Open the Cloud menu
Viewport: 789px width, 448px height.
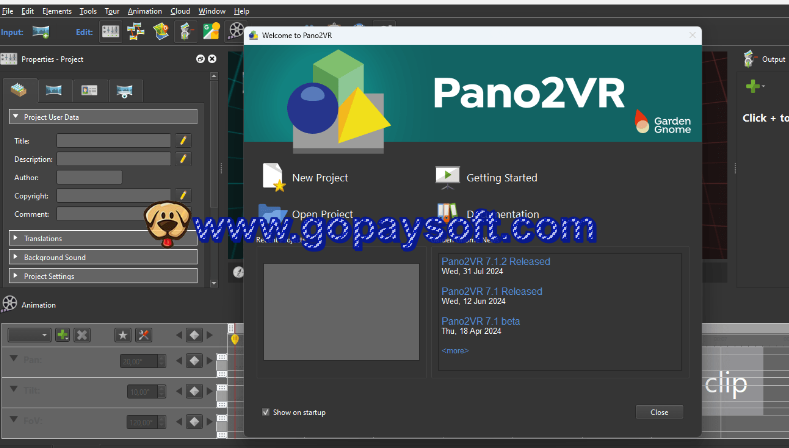pyautogui.click(x=180, y=11)
